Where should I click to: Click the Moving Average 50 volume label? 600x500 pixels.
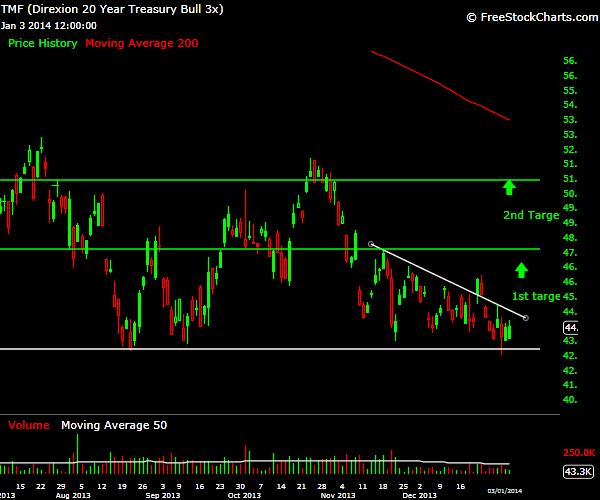point(114,425)
